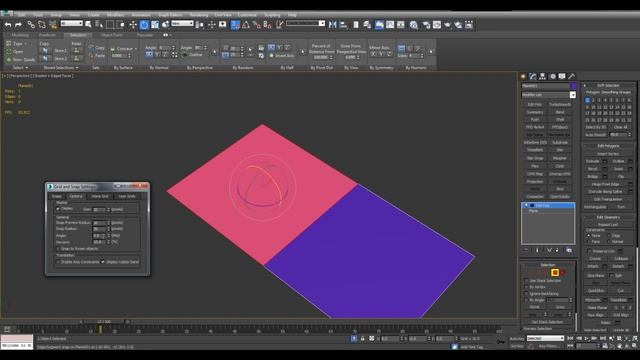The width and height of the screenshot is (640, 360).
Task: Activate the Select and Rotate tool
Action: [x=144, y=25]
